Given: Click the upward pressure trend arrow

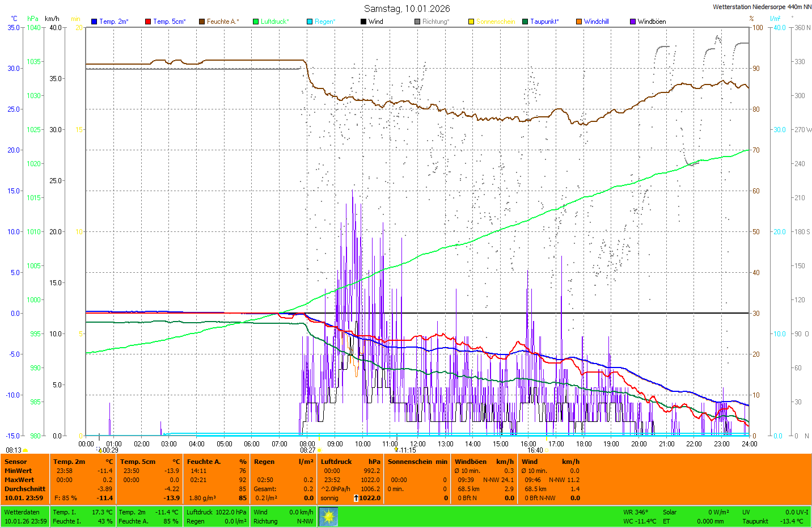Looking at the screenshot, I should 356,498.
